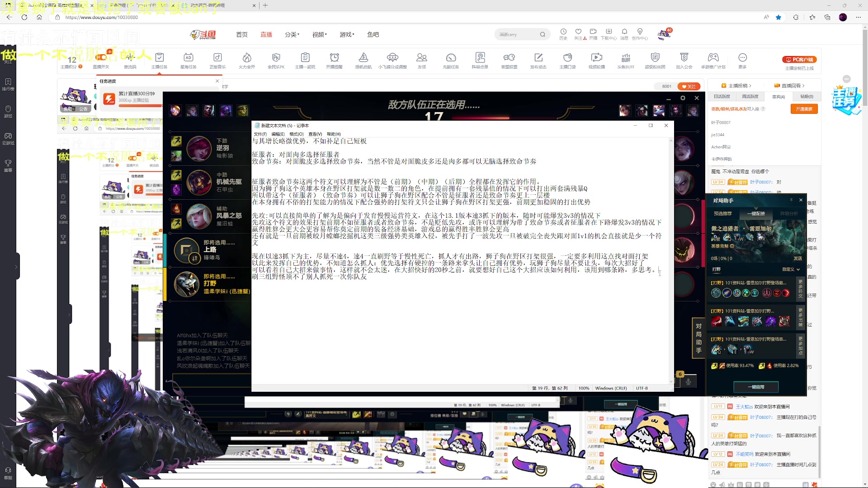
Task: Open the 编辑(E) menu in Notepad
Action: click(278, 134)
